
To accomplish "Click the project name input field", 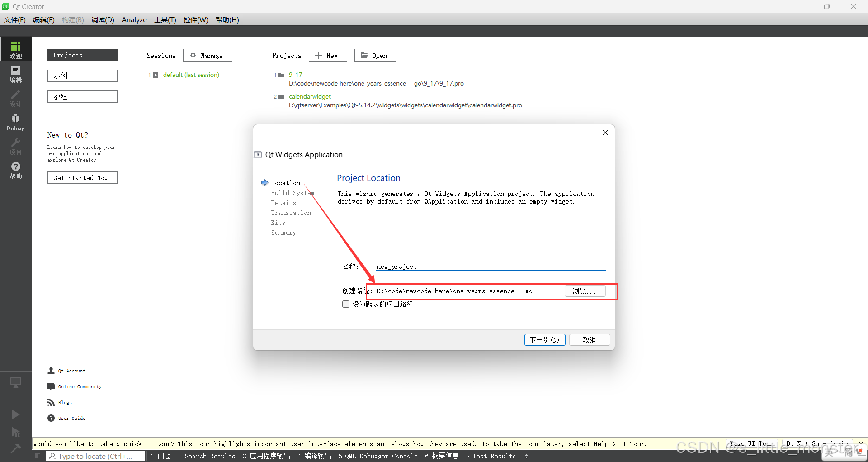I will click(491, 266).
